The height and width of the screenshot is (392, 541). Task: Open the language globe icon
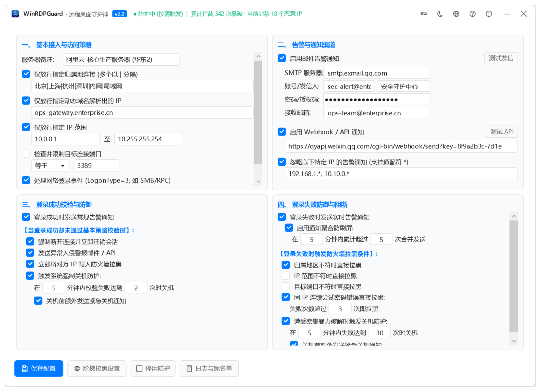pyautogui.click(x=456, y=14)
